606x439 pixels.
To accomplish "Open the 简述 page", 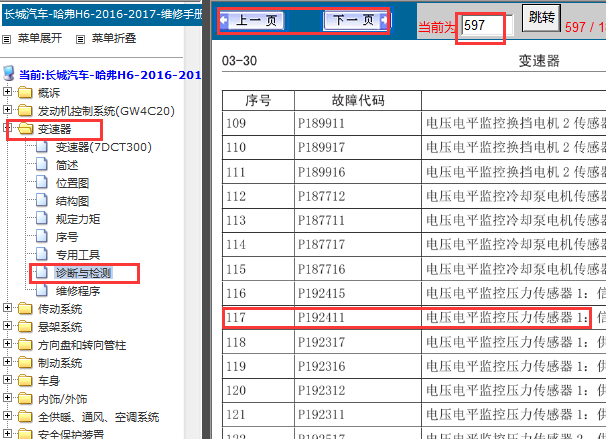I will click(67, 165).
